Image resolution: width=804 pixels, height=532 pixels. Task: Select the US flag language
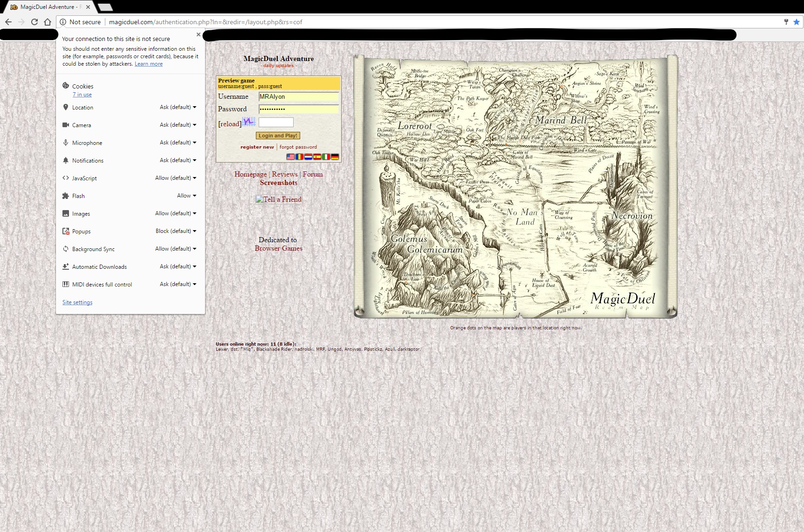click(290, 157)
